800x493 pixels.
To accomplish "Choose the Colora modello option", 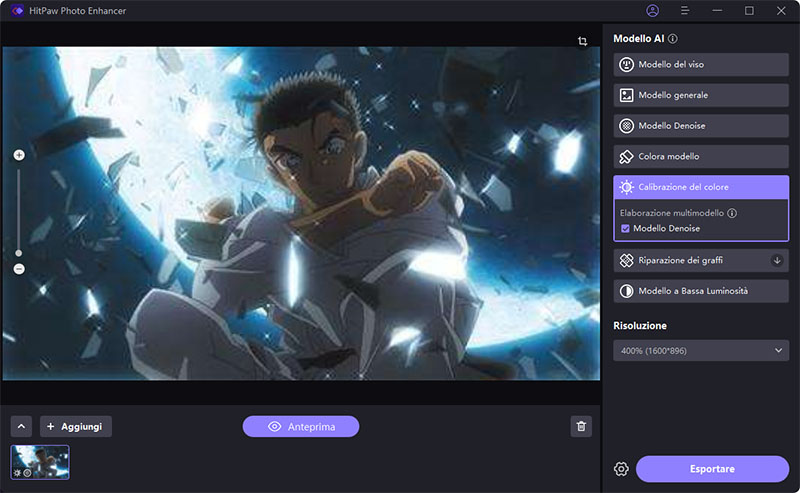I will click(x=701, y=157).
